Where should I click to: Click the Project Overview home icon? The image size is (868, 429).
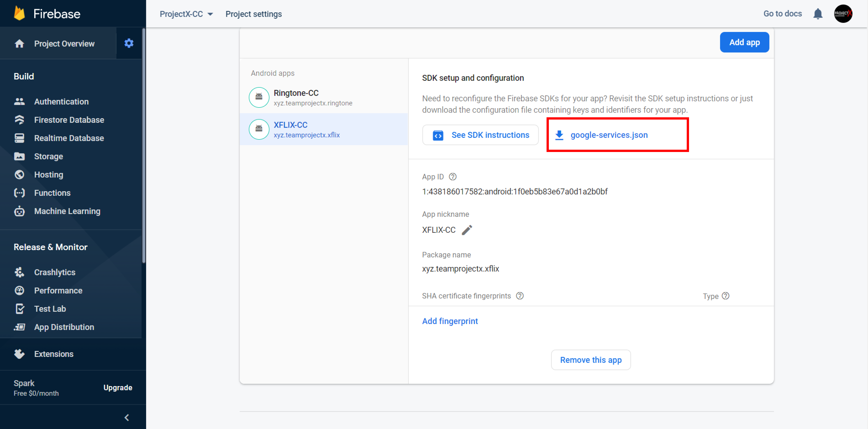click(19, 44)
